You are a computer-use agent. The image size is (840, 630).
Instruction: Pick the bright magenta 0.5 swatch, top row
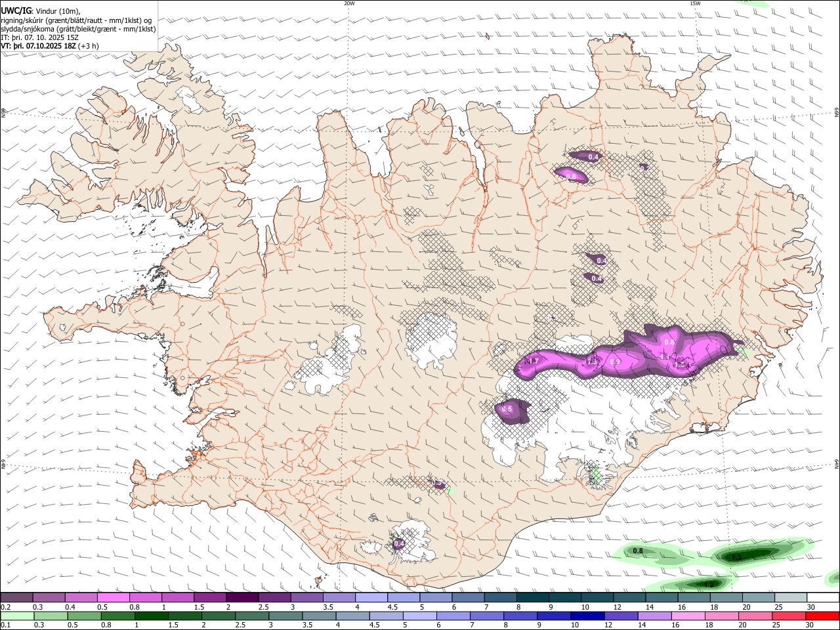point(113,598)
